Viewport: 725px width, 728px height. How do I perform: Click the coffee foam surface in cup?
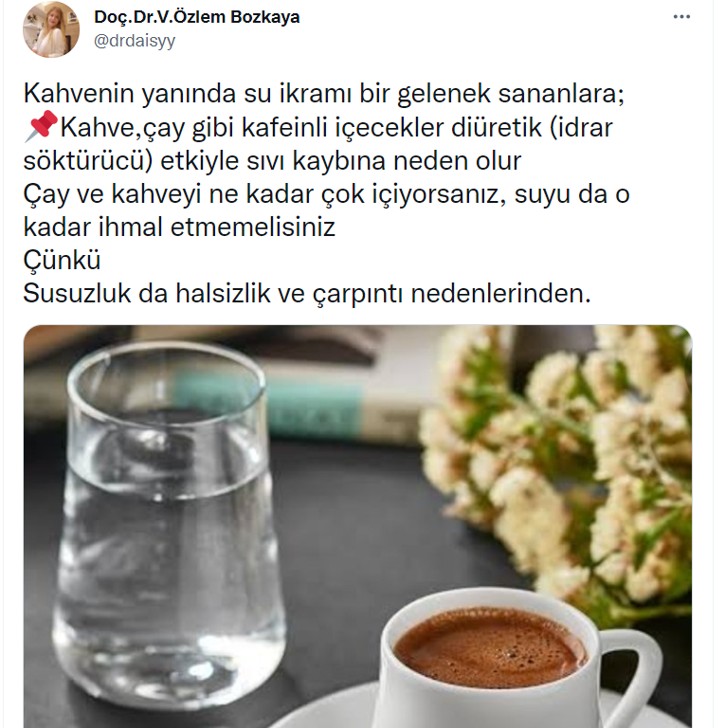point(490,647)
